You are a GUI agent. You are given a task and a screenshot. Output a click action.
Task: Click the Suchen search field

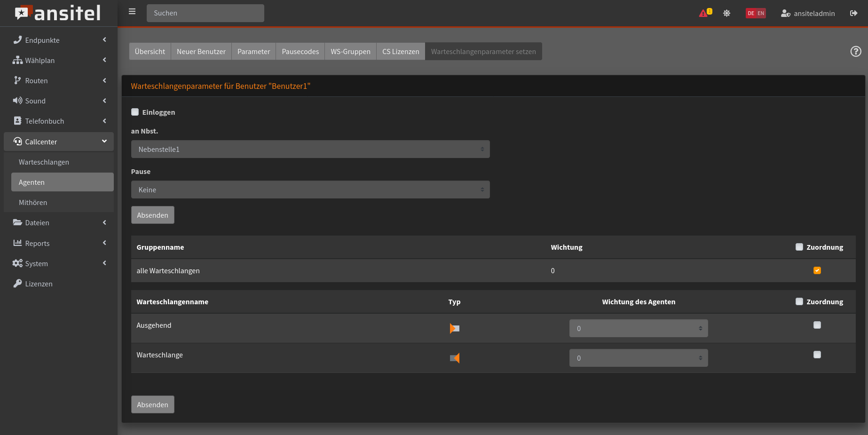pos(205,13)
